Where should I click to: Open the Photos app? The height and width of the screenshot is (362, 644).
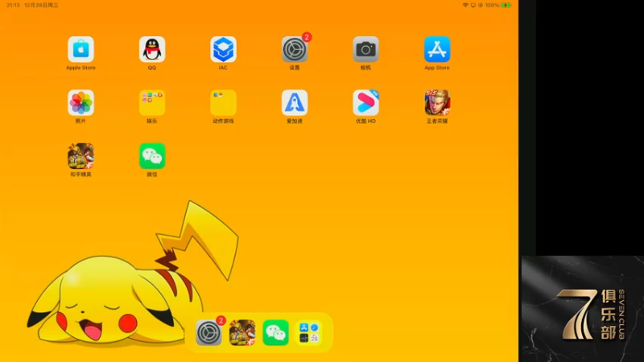81,103
